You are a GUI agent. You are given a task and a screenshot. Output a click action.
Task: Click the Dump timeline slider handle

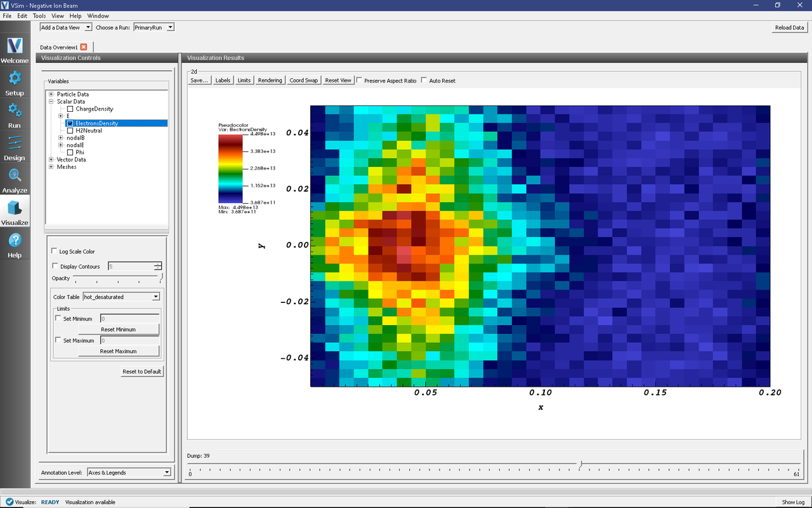580,465
